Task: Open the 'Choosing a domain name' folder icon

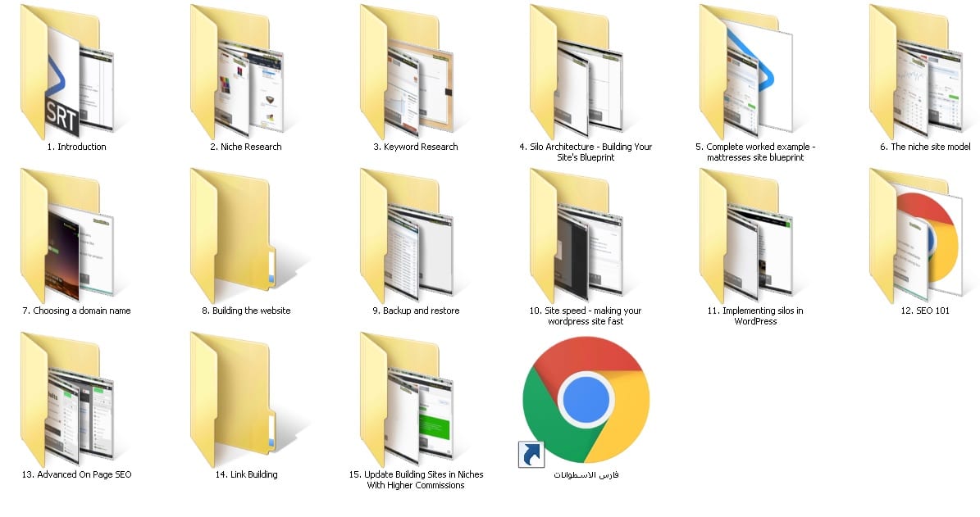Action: point(67,236)
